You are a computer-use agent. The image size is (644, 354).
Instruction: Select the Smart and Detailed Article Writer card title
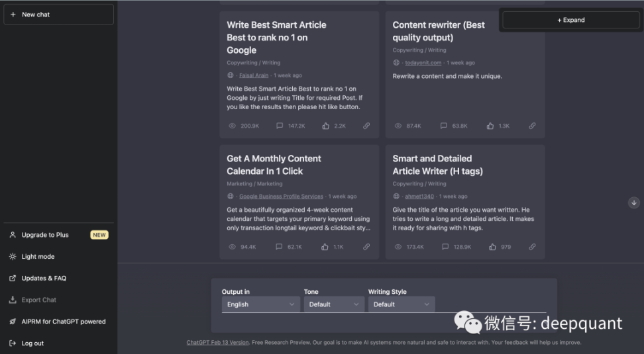pos(437,165)
